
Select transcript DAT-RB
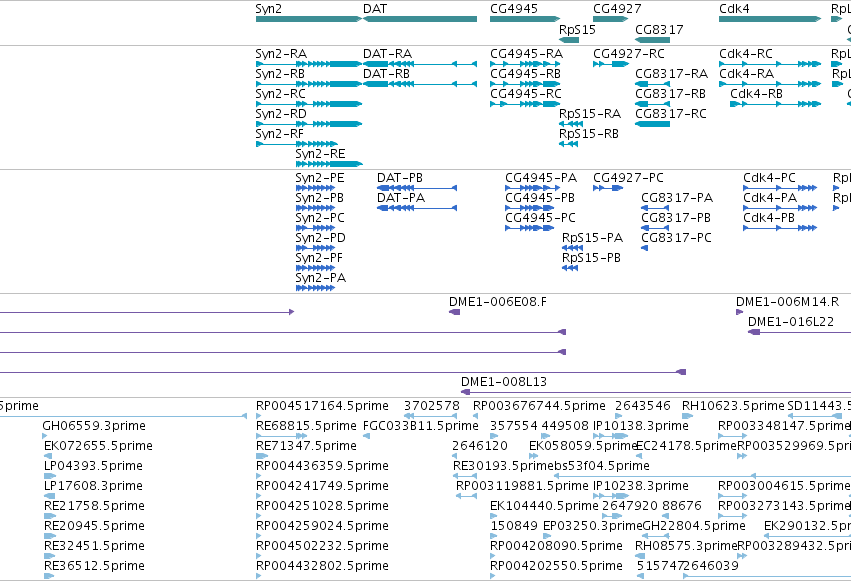pyautogui.click(x=420, y=84)
